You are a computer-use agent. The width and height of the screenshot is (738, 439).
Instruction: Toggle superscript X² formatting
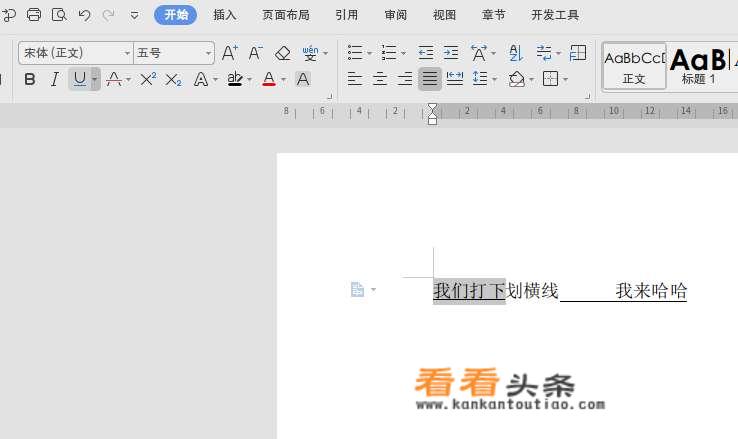click(x=148, y=79)
